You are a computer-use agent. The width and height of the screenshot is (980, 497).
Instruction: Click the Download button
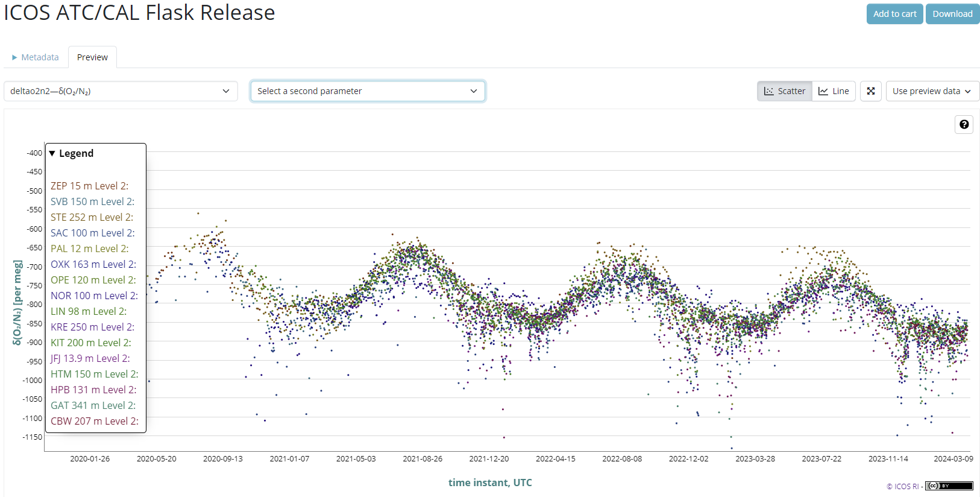(x=952, y=14)
